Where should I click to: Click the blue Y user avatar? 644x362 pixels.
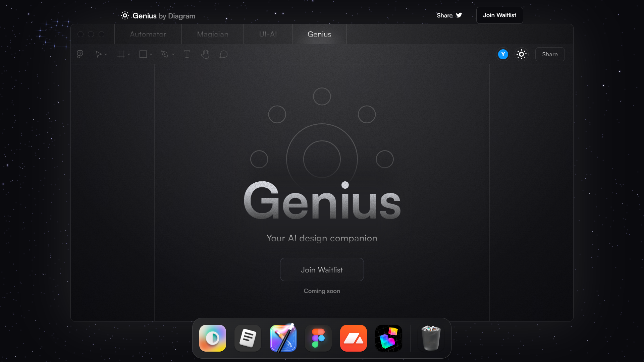click(x=503, y=54)
